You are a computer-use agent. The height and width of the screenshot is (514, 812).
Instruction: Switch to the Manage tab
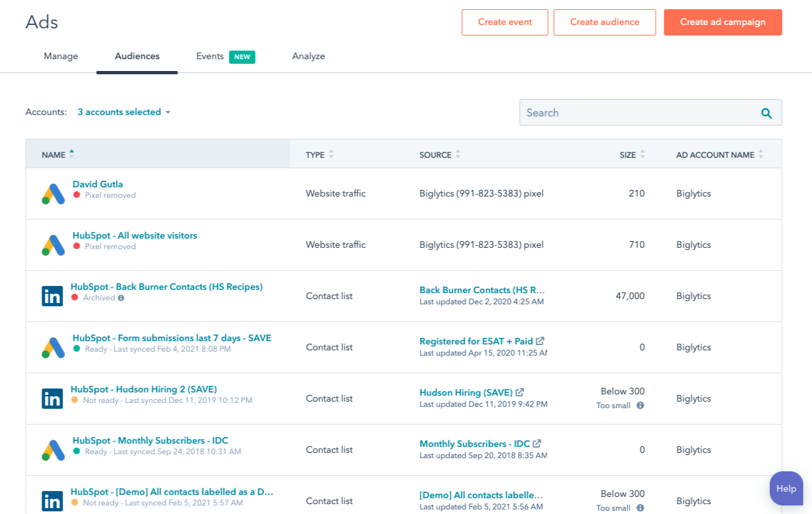(60, 56)
